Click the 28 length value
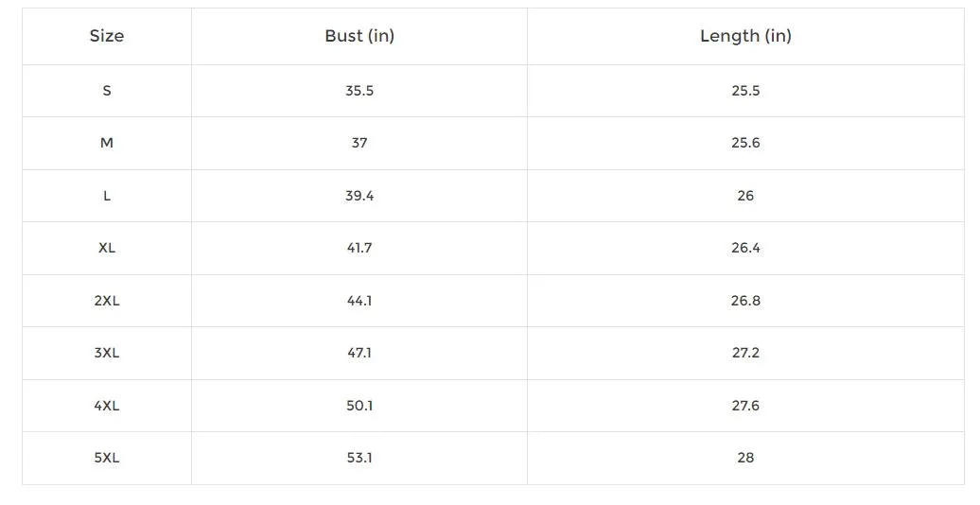The width and height of the screenshot is (980, 505). pyautogui.click(x=745, y=458)
